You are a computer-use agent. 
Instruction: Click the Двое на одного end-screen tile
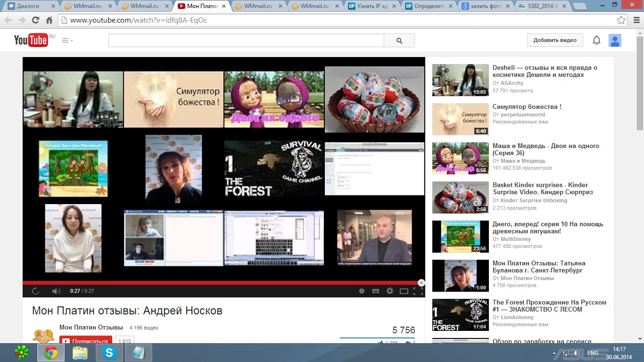274,99
